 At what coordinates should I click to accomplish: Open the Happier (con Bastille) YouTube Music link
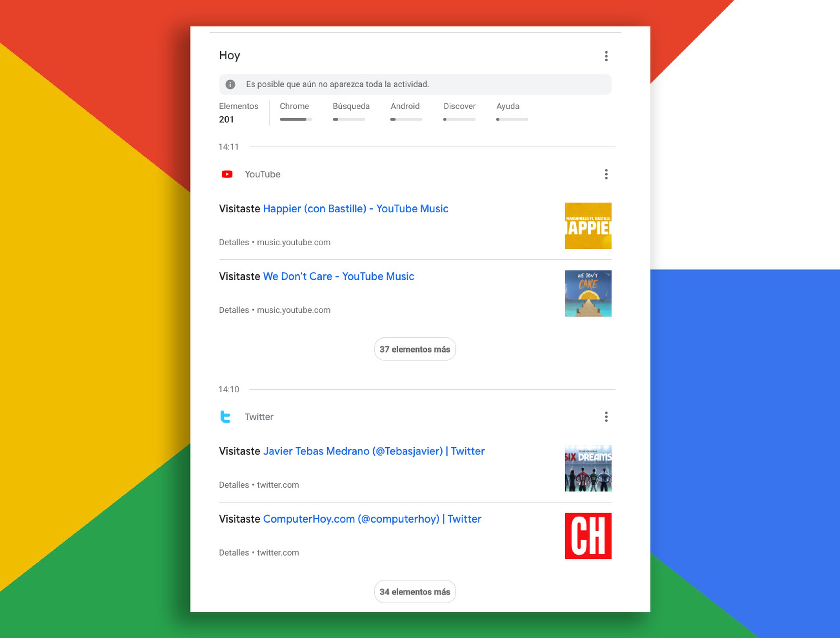[x=355, y=208]
